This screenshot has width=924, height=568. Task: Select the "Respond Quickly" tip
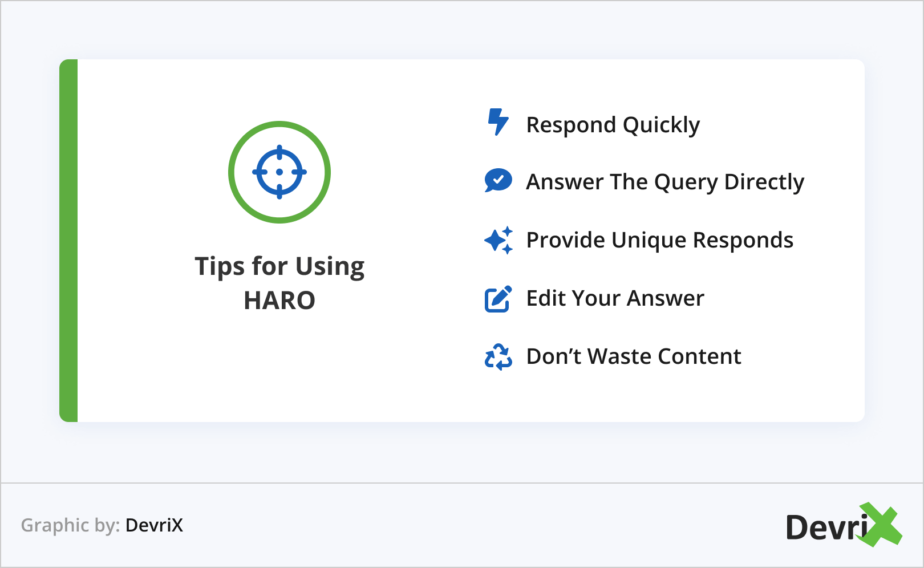[x=613, y=125]
